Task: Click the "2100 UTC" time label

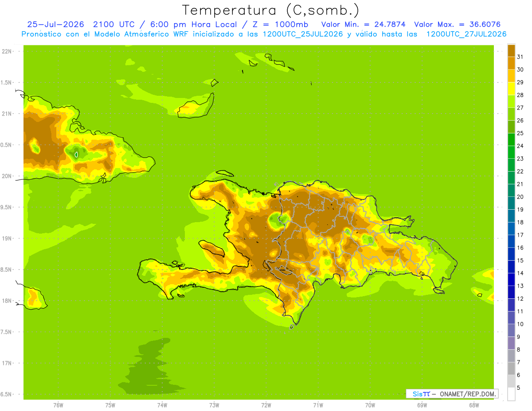Action: pos(114,24)
